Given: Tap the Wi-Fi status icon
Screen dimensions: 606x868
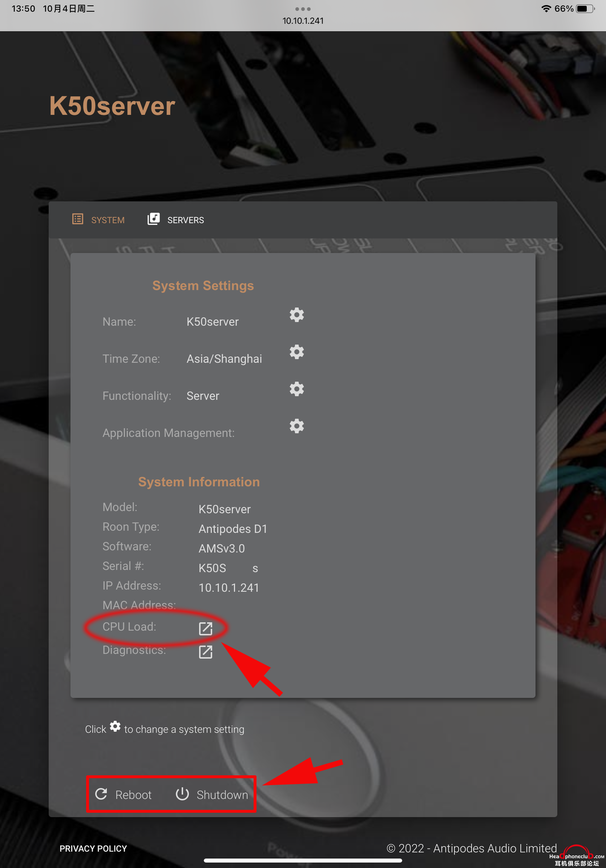Looking at the screenshot, I should coord(546,9).
